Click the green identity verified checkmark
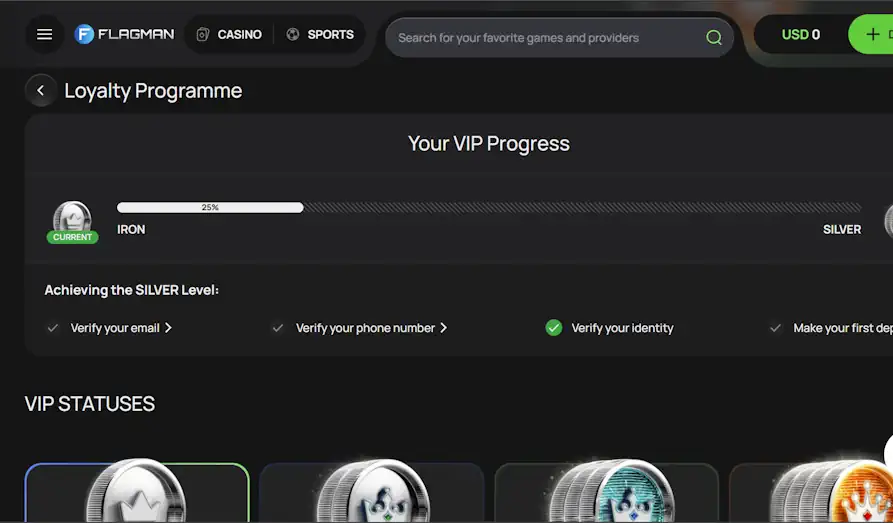Image resolution: width=893 pixels, height=523 pixels. tap(554, 328)
